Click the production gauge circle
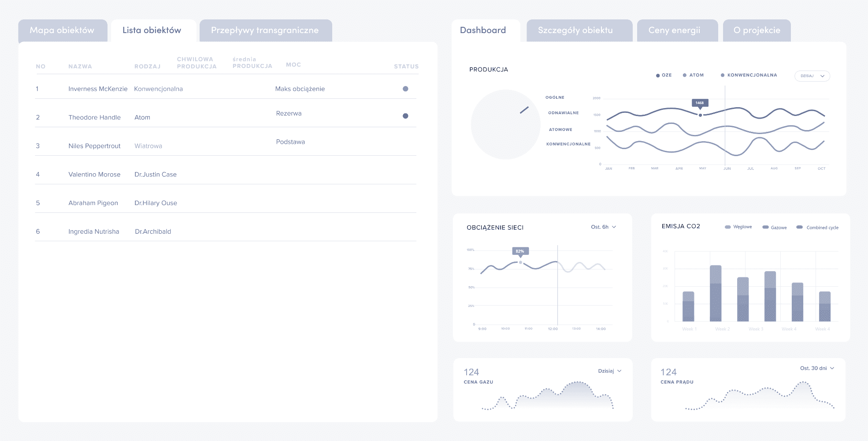This screenshot has height=441, width=868. point(505,124)
